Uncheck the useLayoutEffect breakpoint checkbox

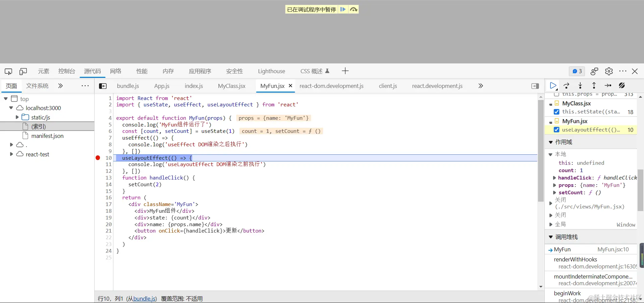pos(556,130)
